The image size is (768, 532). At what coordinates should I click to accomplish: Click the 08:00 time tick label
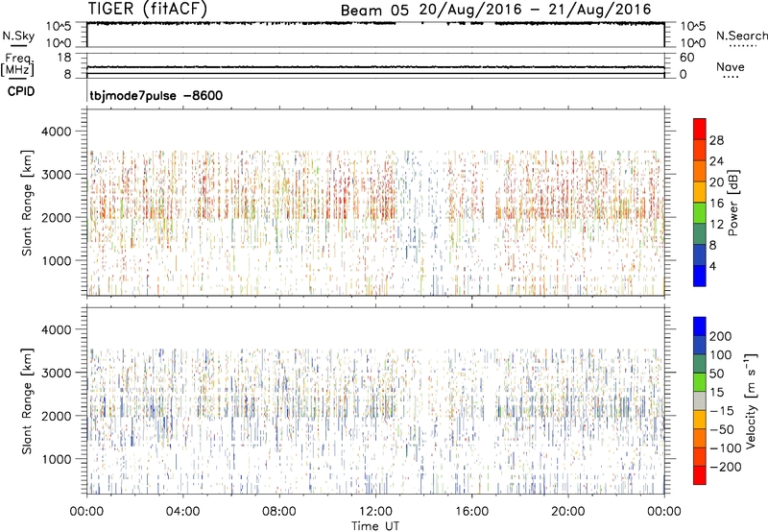[x=279, y=512]
